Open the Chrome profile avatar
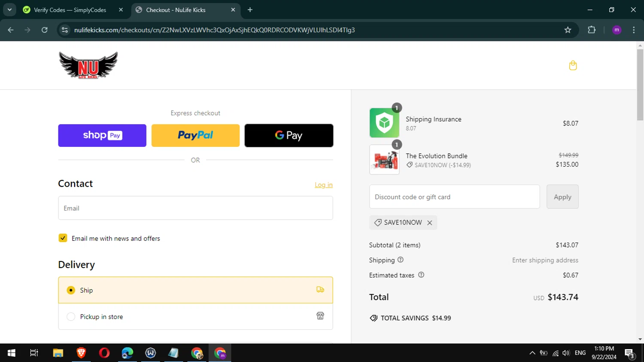 coord(617,30)
